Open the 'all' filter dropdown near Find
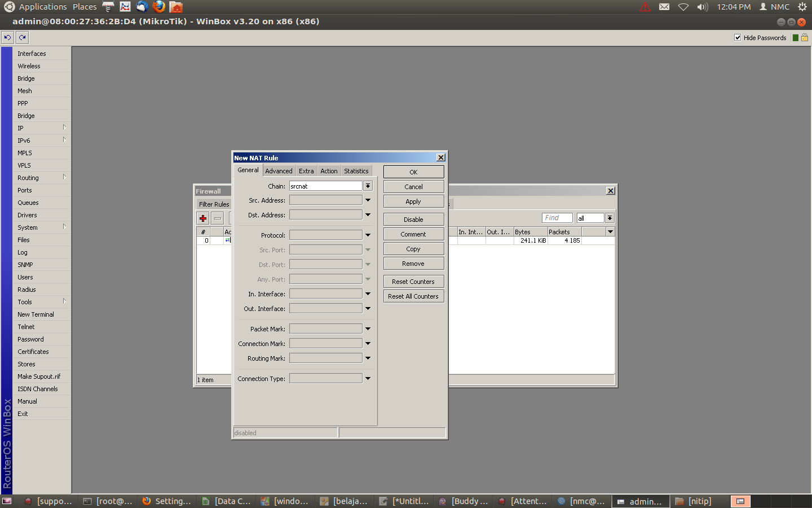 point(610,217)
